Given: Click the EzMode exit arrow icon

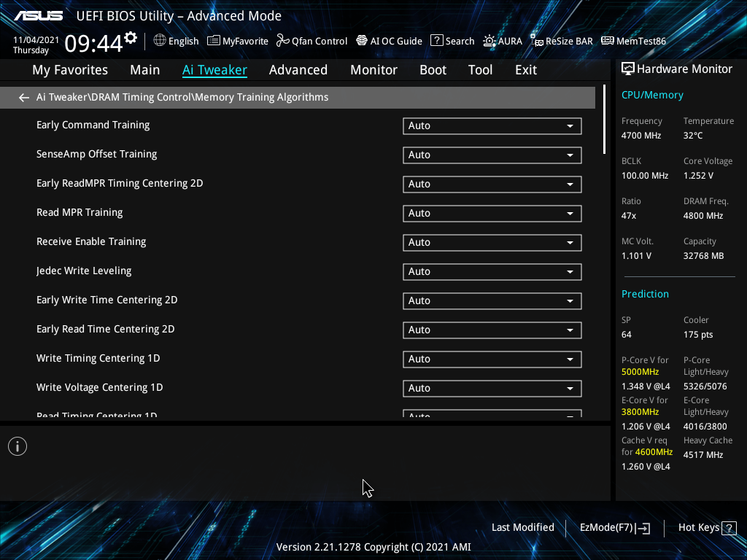Looking at the screenshot, I should [643, 528].
